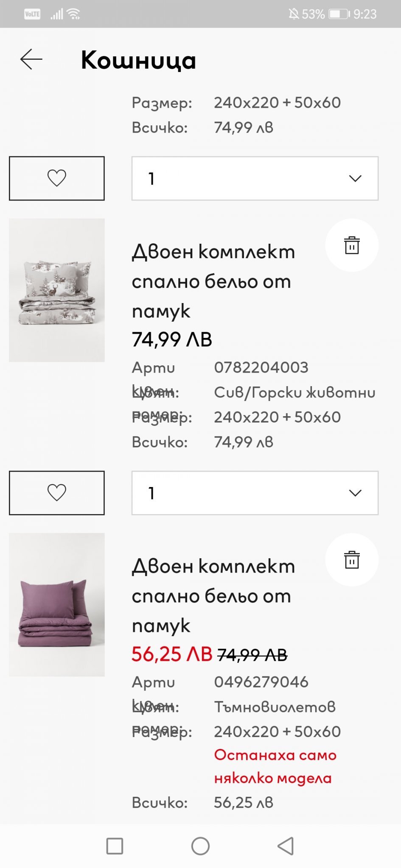Screen dimensions: 401x868
Task: Save the grey bedding set to favorites
Action: [57, 492]
